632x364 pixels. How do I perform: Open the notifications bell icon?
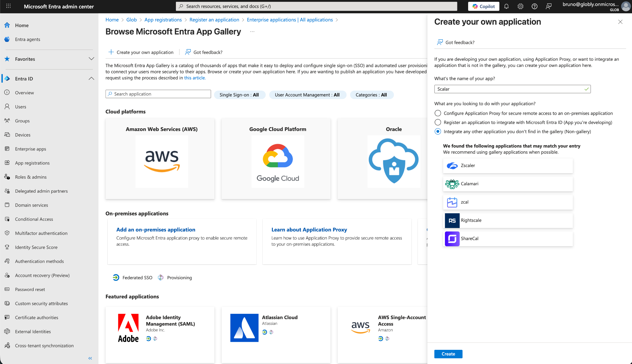[506, 6]
